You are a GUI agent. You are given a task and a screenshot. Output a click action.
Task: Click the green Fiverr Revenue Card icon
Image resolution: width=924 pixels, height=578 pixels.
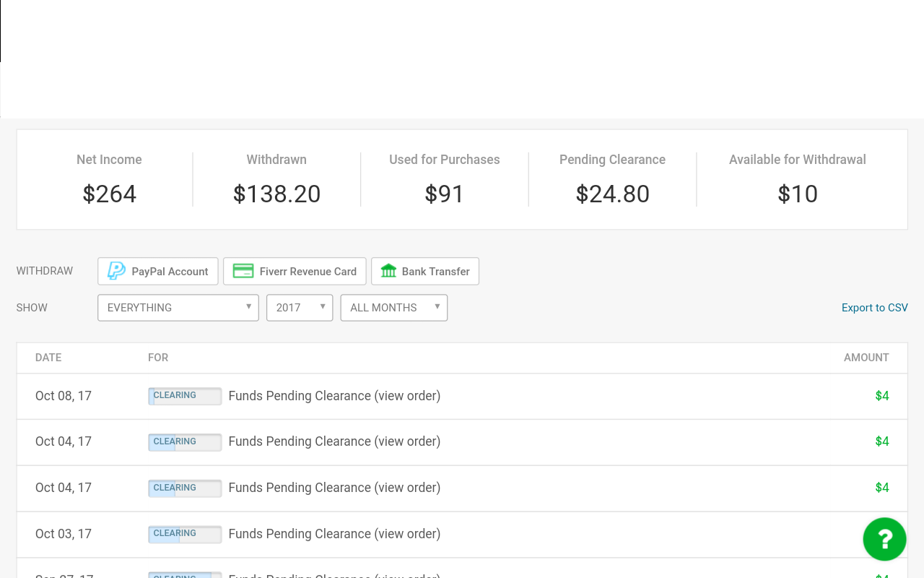tap(243, 271)
